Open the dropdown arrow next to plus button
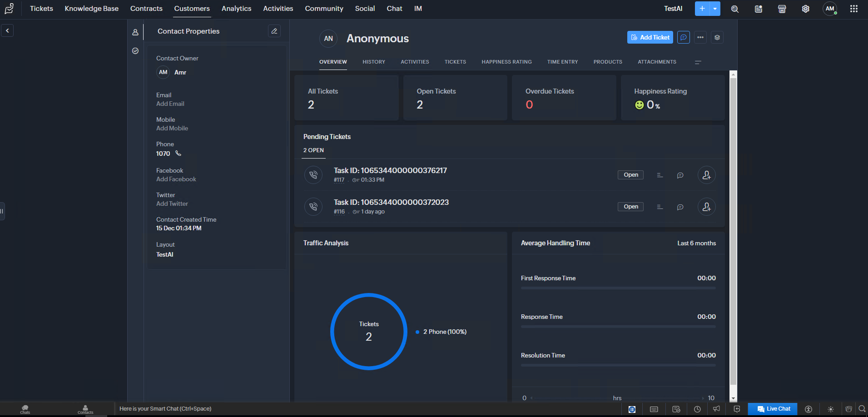Viewport: 868px width, 417px height. (715, 9)
